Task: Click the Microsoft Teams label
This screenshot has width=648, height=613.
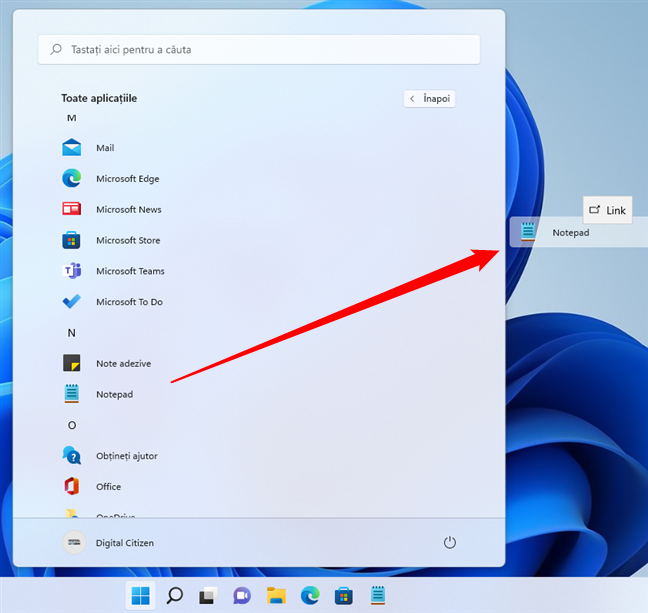Action: coord(130,271)
